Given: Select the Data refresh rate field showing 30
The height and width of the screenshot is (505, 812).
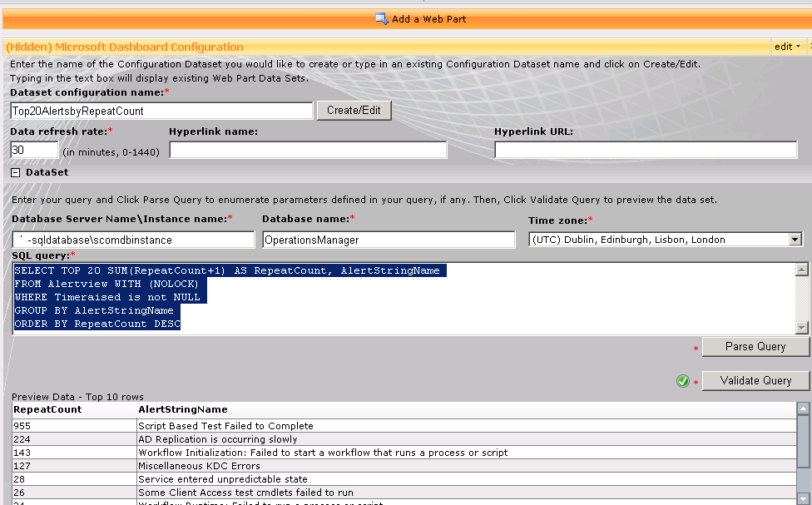Looking at the screenshot, I should (x=32, y=148).
